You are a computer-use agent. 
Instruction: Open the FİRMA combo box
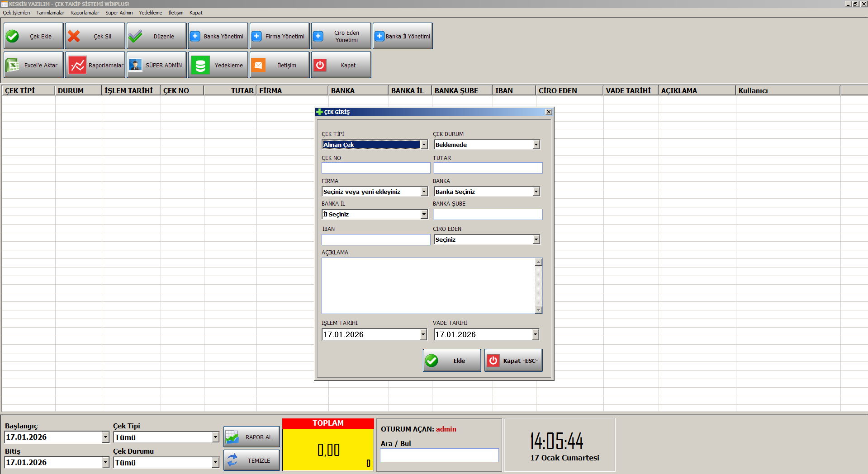click(424, 192)
